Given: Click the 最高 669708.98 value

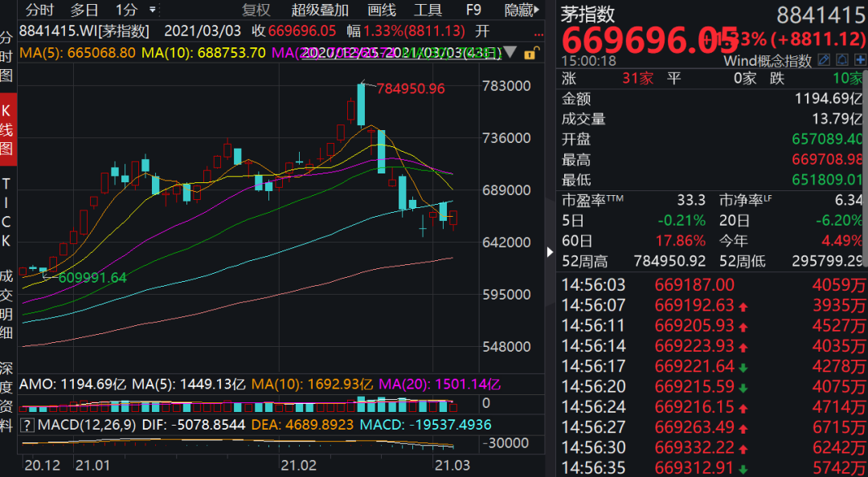Looking at the screenshot, I should coord(828,160).
